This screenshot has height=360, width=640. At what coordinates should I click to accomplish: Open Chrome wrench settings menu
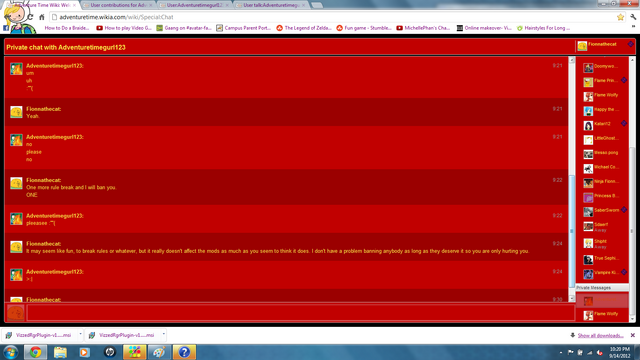point(633,17)
